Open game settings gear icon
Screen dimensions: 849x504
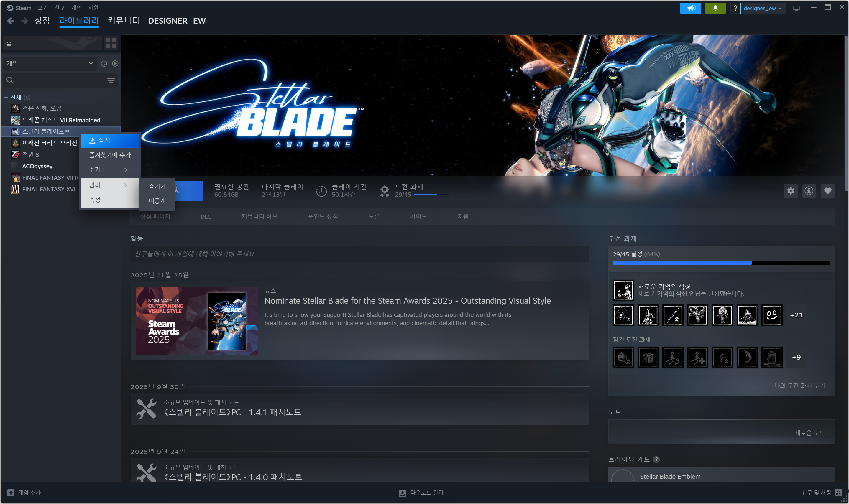(791, 191)
